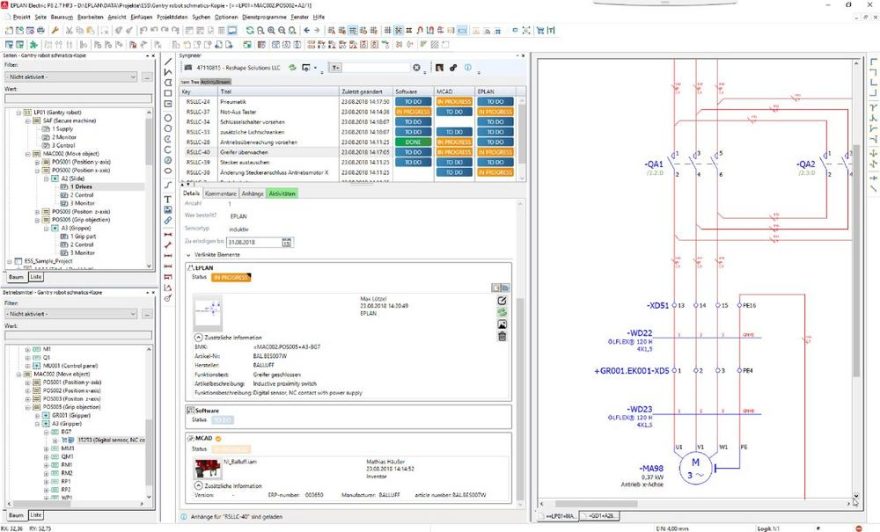Switch to Aktivitäten tab
880x532 pixels.
pyautogui.click(x=282, y=194)
